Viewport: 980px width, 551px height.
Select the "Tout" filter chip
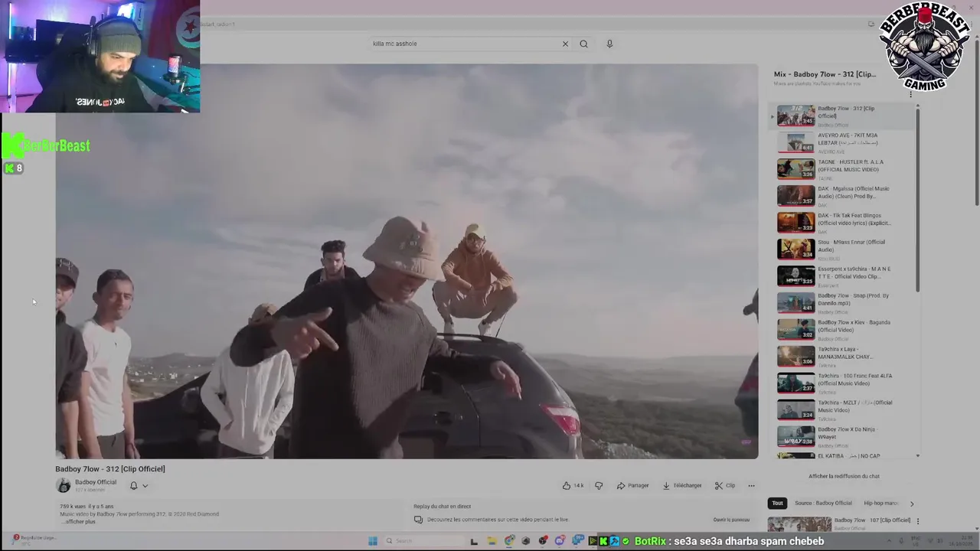point(777,503)
